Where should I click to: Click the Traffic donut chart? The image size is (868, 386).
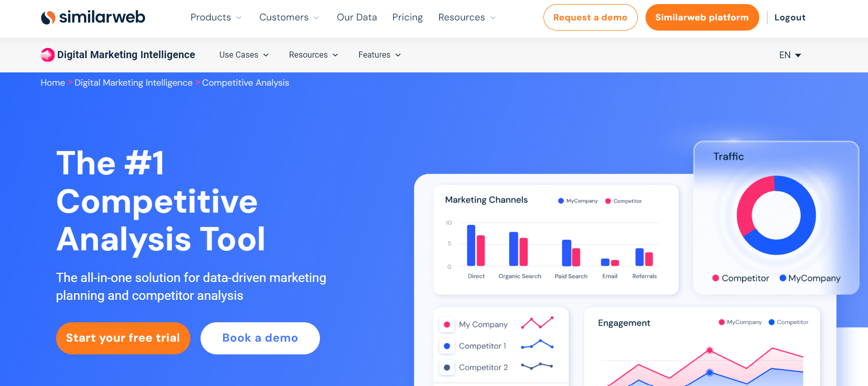[x=776, y=215]
